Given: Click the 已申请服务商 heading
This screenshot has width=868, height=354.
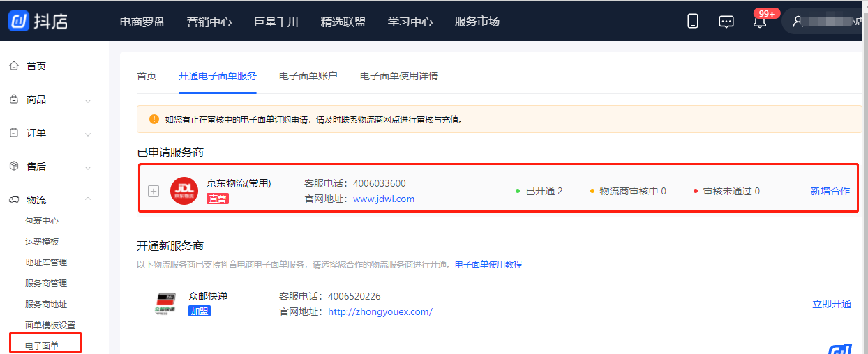Looking at the screenshot, I should [170, 152].
